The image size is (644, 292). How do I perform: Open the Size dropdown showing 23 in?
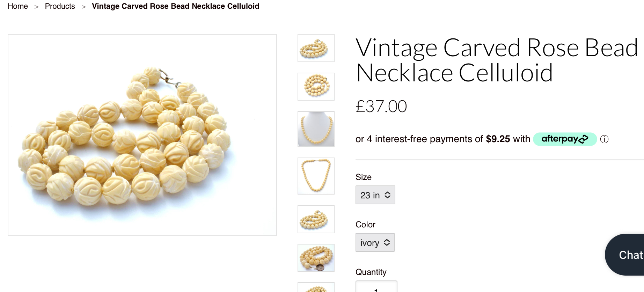[375, 195]
